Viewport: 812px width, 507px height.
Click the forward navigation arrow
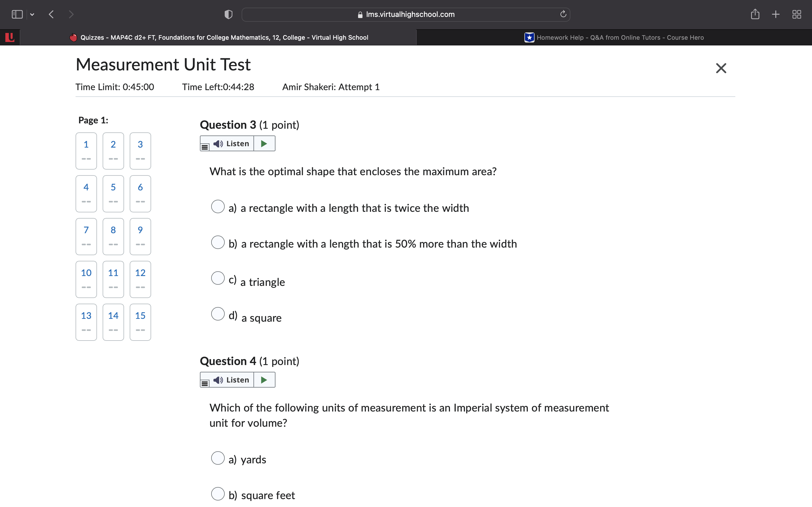point(71,14)
